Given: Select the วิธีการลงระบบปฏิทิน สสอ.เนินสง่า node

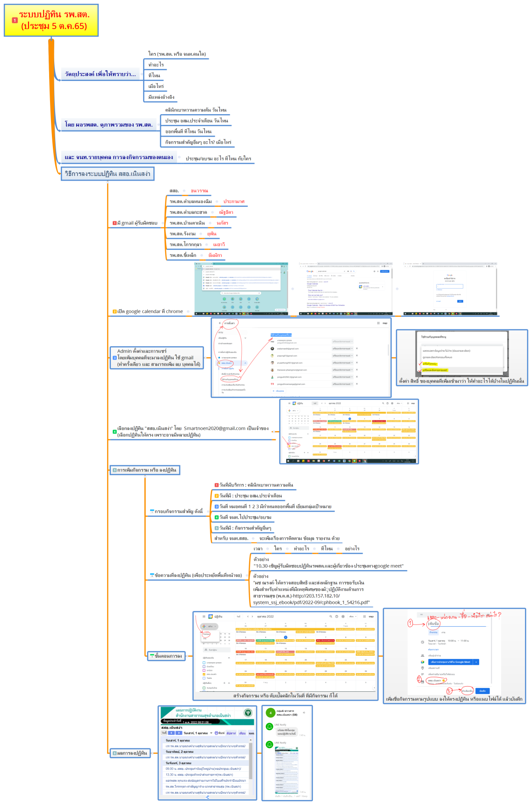Looking at the screenshot, I should click(x=108, y=174).
